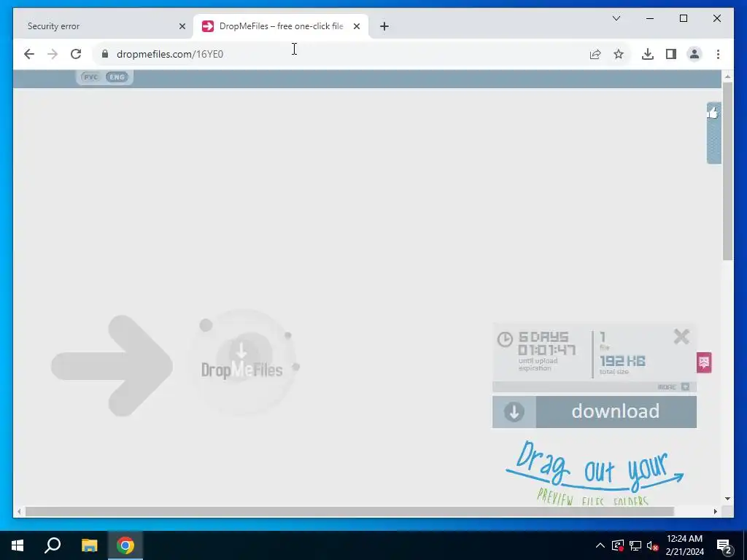Show hidden system tray icons
Screen dimensions: 747x560
600,545
